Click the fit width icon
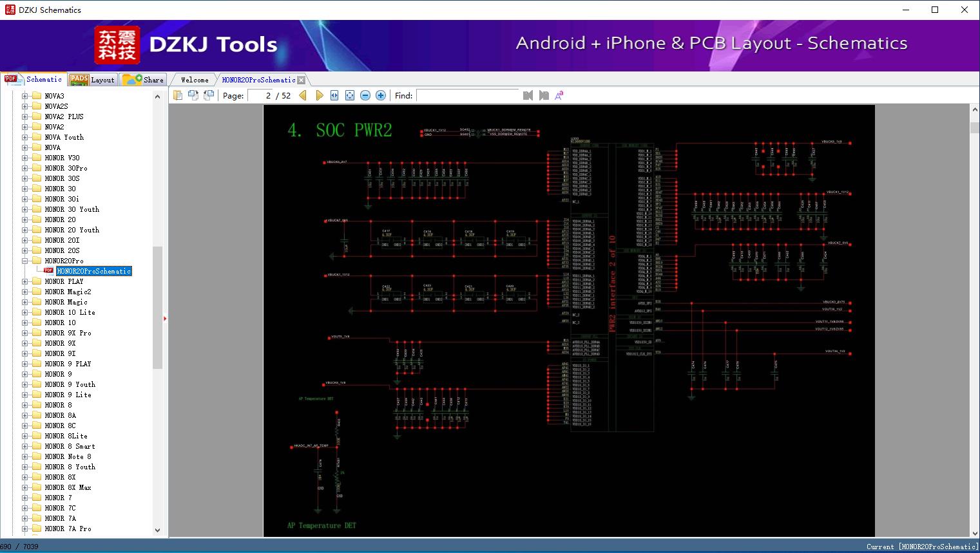This screenshot has width=980, height=553. [334, 95]
